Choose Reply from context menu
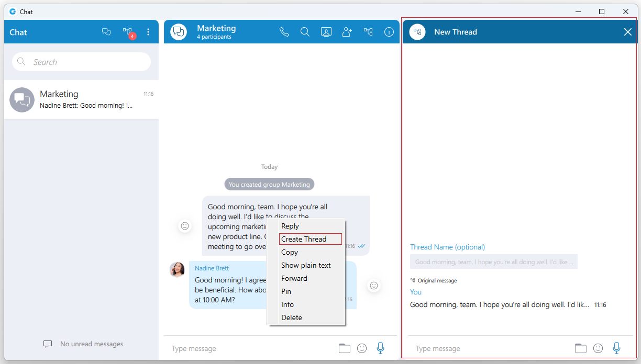 pos(290,226)
